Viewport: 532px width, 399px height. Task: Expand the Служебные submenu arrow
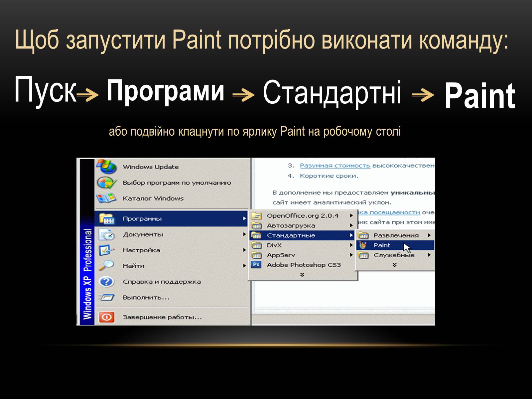429,255
